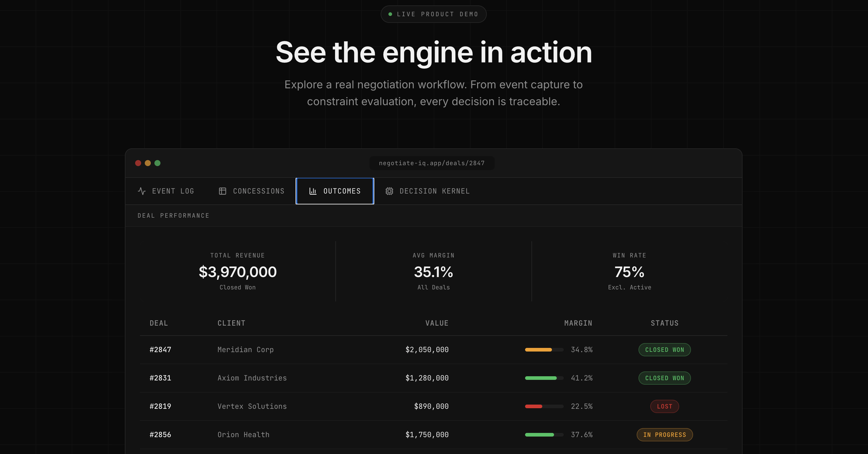868x454 pixels.
Task: Click the Live Product Demo badge
Action: (433, 14)
